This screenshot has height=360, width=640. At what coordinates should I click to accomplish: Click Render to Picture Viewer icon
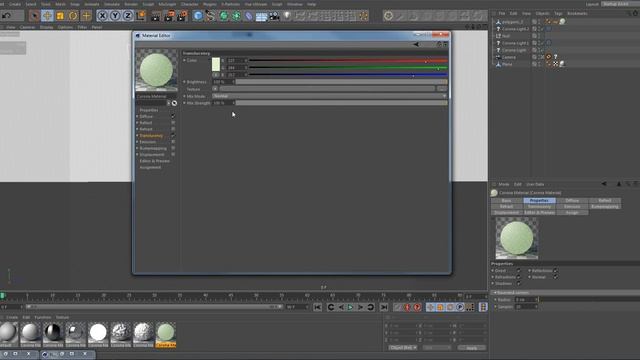click(169, 16)
